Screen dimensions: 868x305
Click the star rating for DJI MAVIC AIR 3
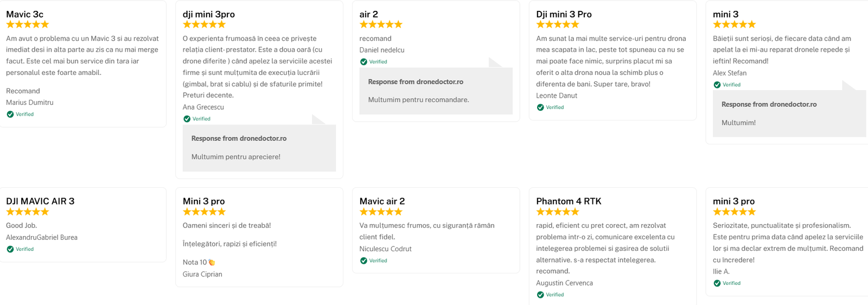pyautogui.click(x=28, y=212)
